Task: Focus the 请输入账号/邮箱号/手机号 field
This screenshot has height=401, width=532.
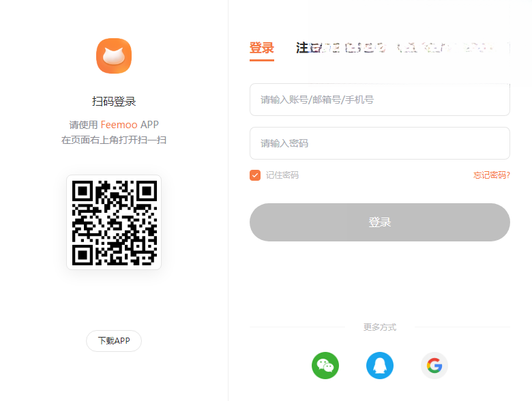Action: pyautogui.click(x=380, y=100)
